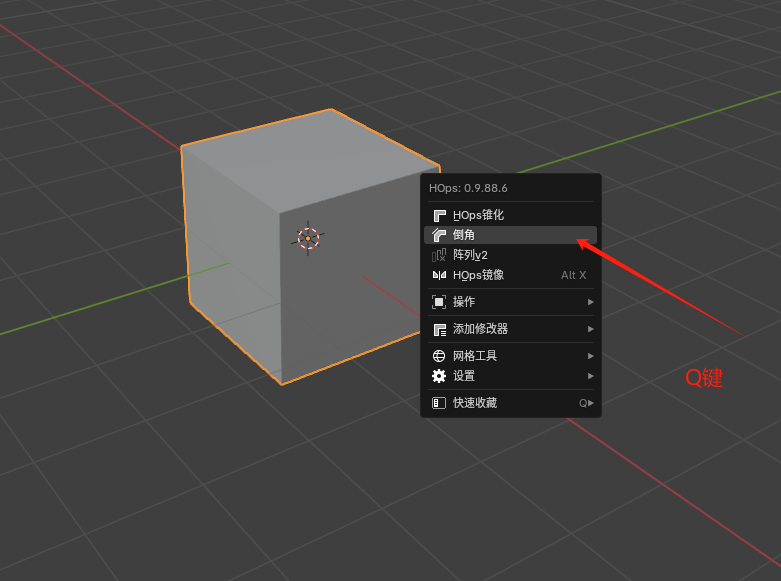The height and width of the screenshot is (581, 781).
Task: Click the Alt X shortcut label
Action: pos(573,275)
